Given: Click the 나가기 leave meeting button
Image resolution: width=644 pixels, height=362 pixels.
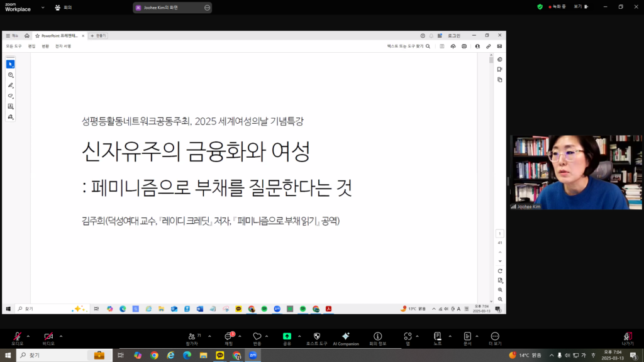Looking at the screenshot, I should (627, 338).
